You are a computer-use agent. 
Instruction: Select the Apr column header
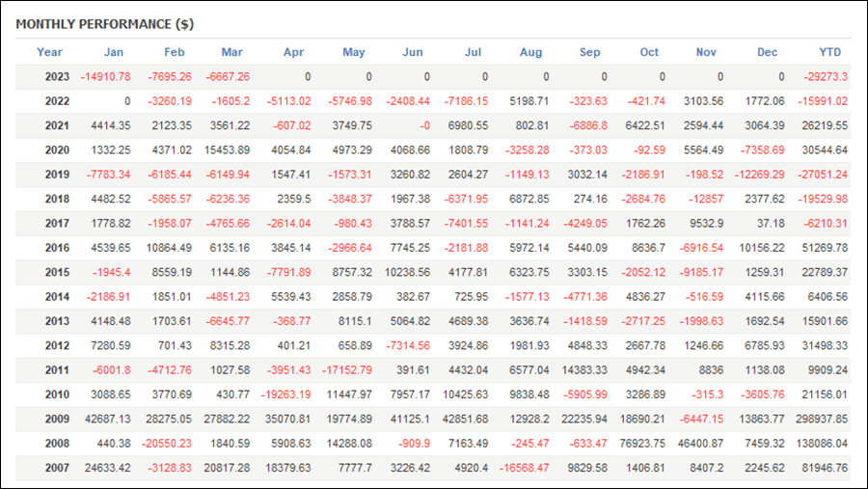[293, 52]
